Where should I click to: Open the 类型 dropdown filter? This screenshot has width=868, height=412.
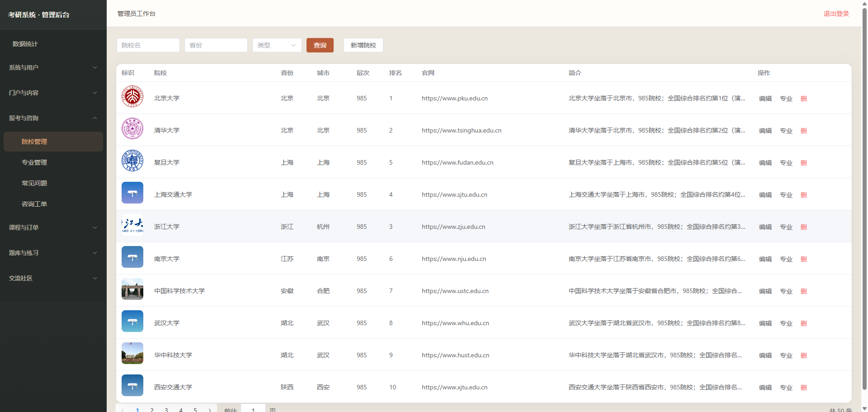tap(277, 45)
